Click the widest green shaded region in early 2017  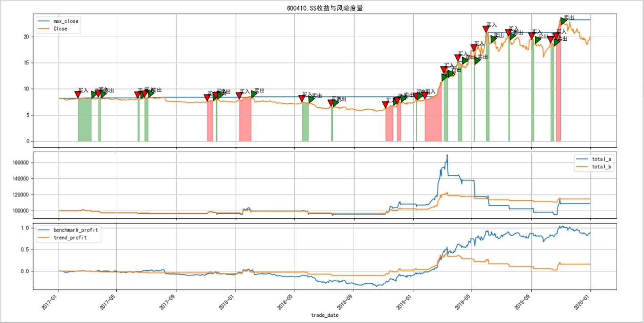85,119
